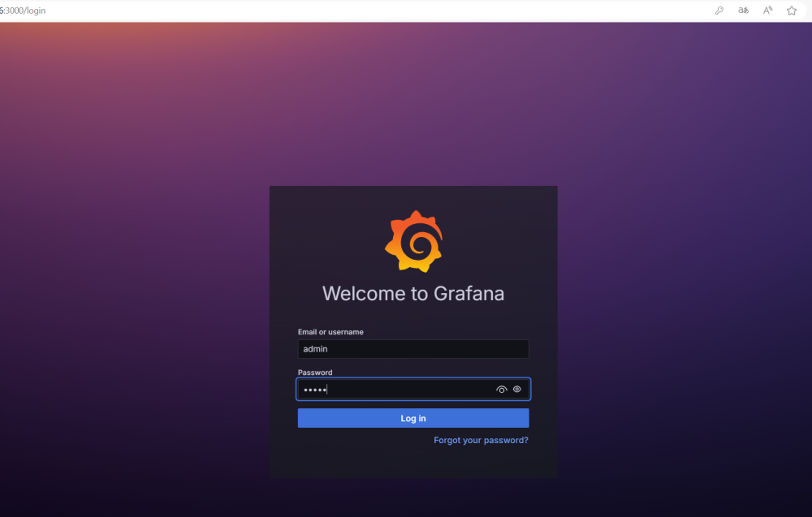Open Forgot your password link
Viewport: 812px width, 517px height.
click(481, 440)
